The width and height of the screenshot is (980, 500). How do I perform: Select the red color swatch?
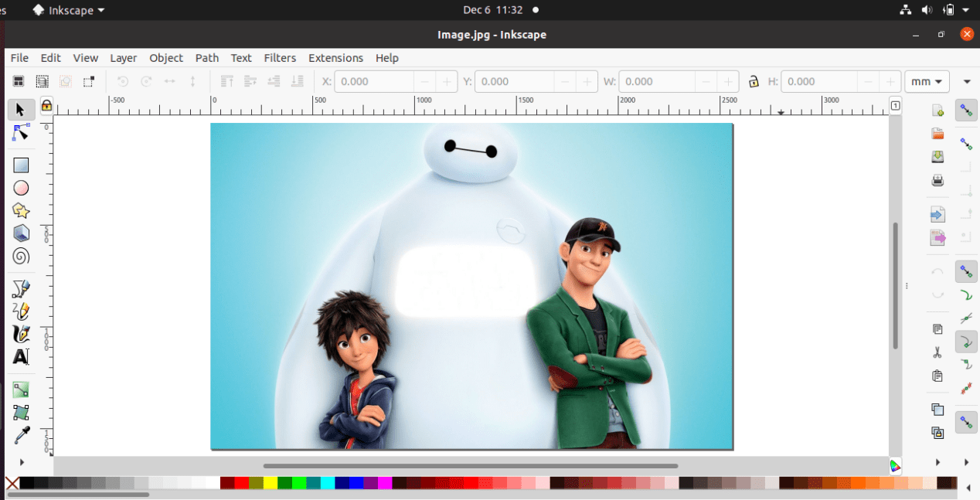[240, 483]
